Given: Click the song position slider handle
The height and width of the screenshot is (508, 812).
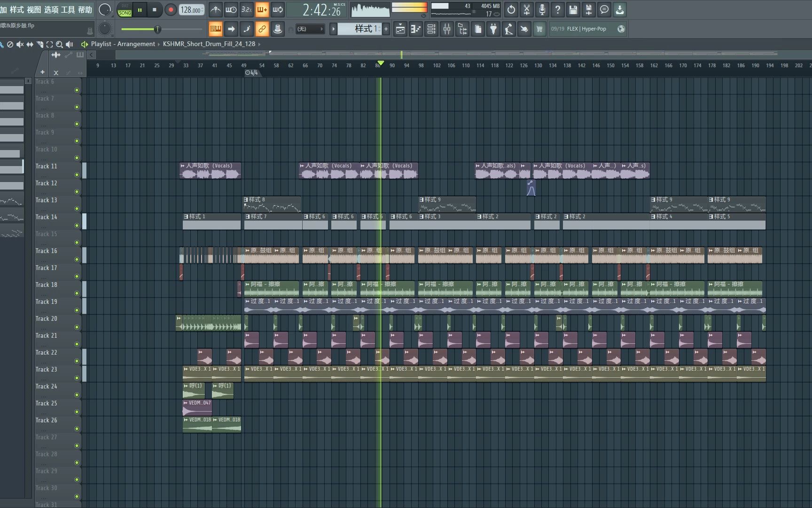Looking at the screenshot, I should pos(157,29).
